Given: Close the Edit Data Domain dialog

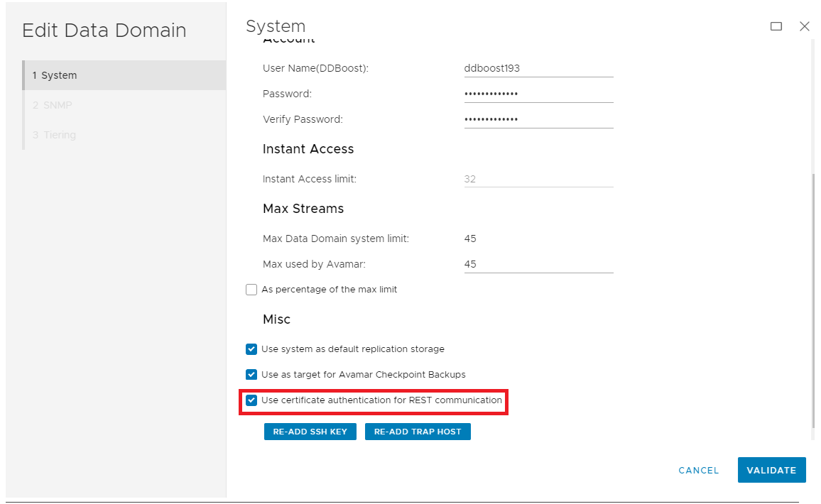Looking at the screenshot, I should (x=804, y=26).
